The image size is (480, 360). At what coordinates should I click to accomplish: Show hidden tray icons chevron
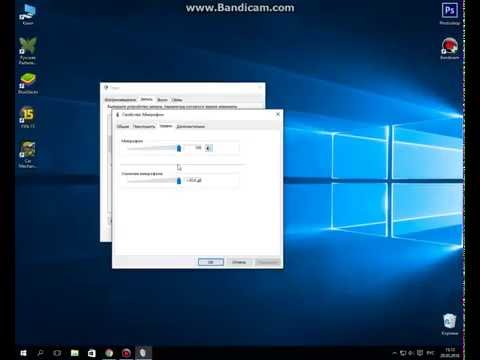point(395,353)
